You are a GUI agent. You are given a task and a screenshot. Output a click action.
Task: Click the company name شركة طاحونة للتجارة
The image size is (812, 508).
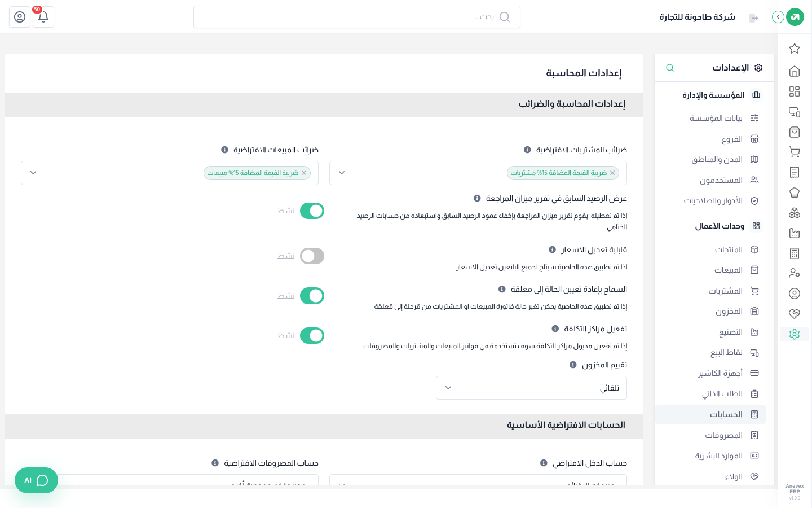coord(698,17)
